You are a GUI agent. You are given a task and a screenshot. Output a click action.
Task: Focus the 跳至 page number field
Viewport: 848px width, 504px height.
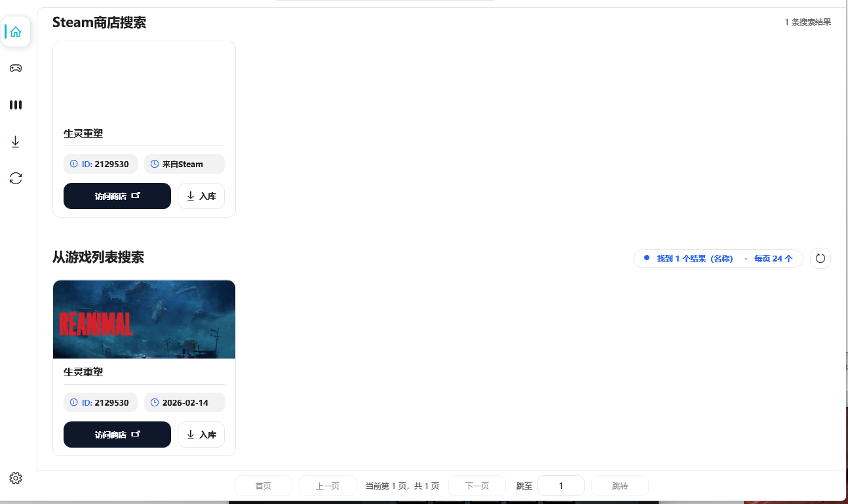pos(561,486)
